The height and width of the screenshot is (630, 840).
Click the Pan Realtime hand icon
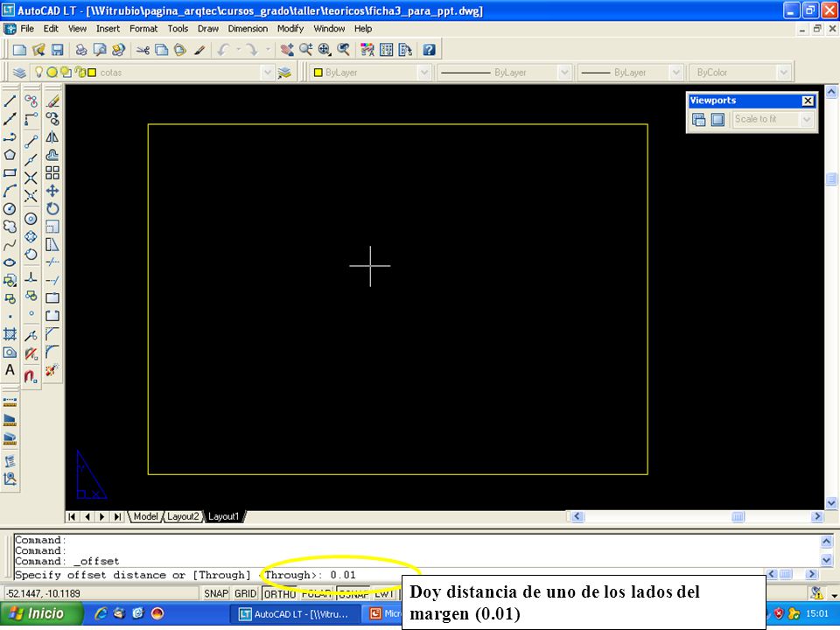pyautogui.click(x=287, y=50)
